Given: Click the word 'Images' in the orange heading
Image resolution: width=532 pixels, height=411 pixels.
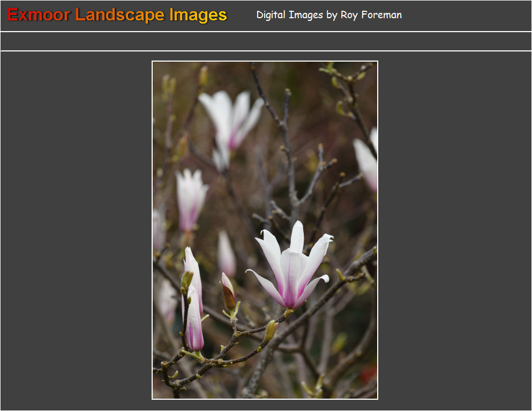Looking at the screenshot, I should click(198, 15).
